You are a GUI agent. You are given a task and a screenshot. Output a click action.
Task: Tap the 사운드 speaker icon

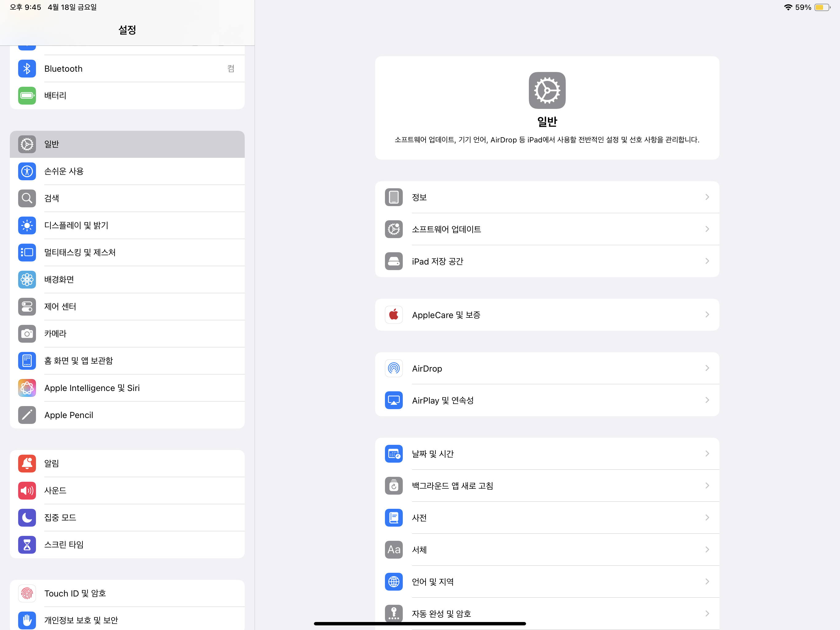tap(27, 491)
